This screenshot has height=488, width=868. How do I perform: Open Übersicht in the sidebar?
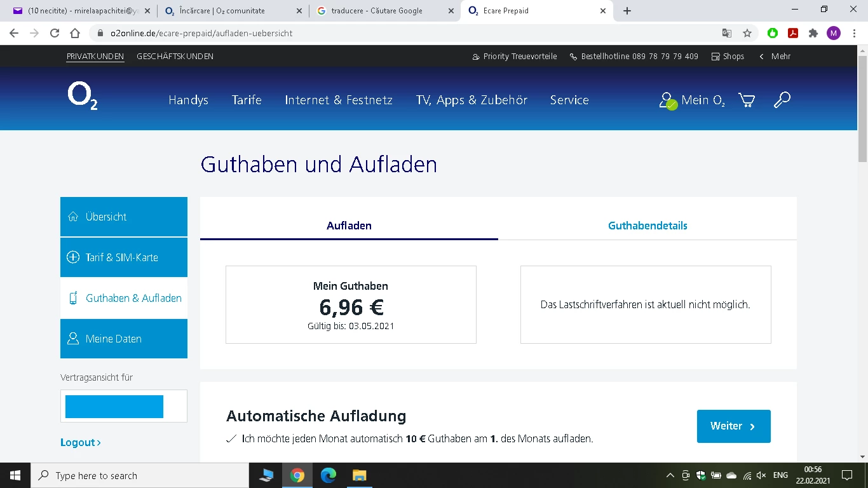point(124,217)
